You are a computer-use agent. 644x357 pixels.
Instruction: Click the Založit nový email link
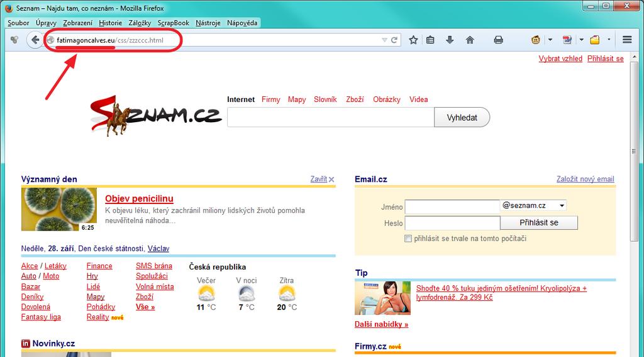click(586, 179)
